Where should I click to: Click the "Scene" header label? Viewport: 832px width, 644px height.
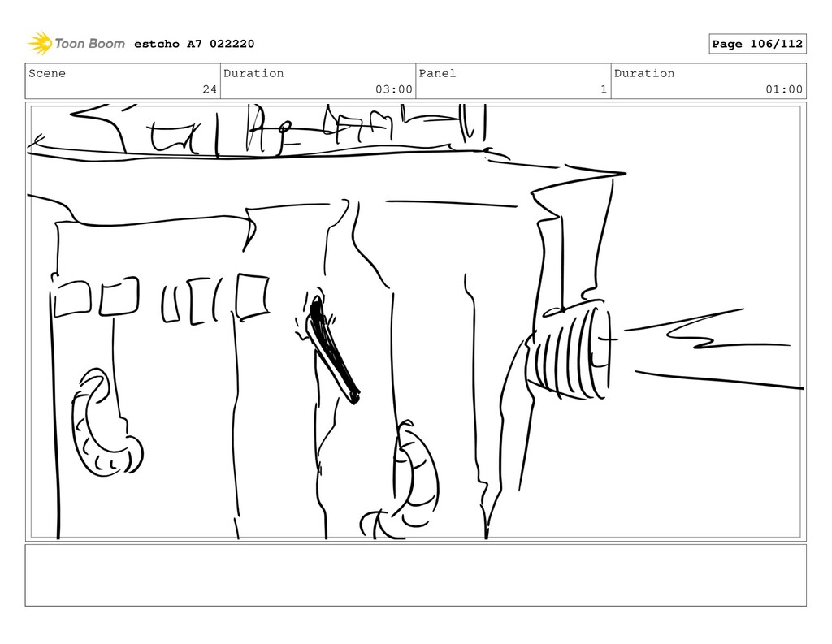click(x=47, y=73)
